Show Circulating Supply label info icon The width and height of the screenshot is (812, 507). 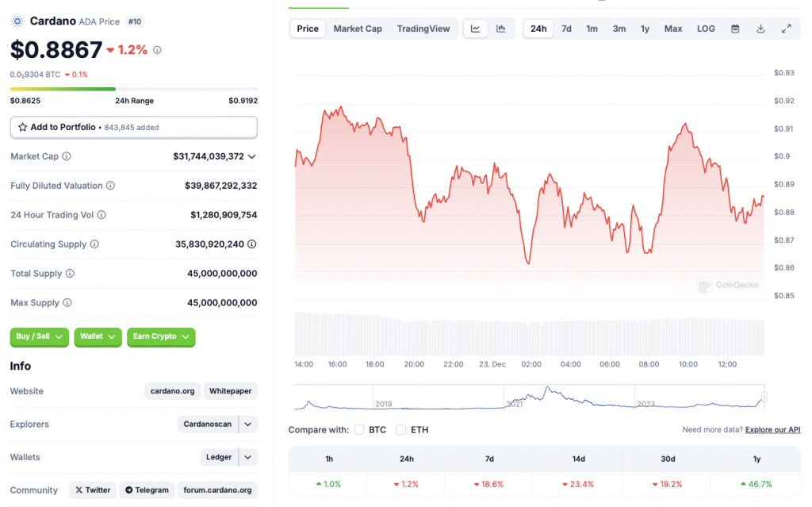(x=94, y=244)
